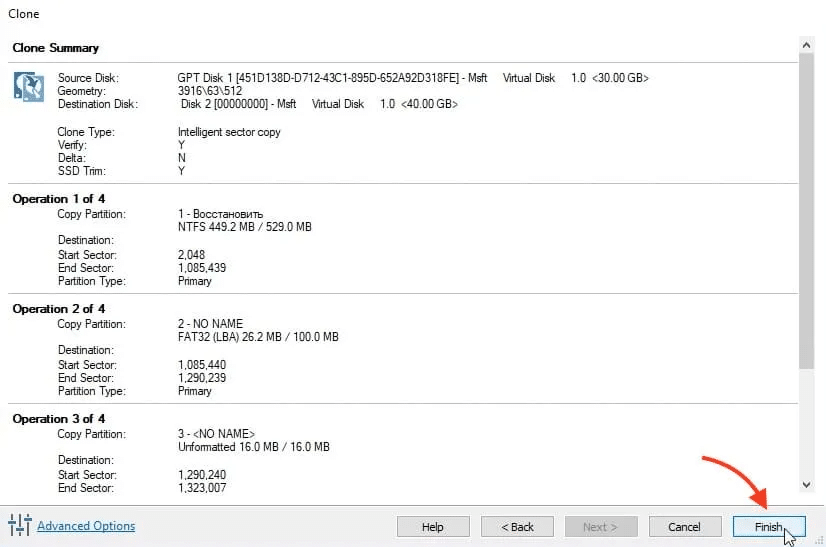Click Finish to complete the clone setup
The width and height of the screenshot is (826, 547).
(x=768, y=527)
